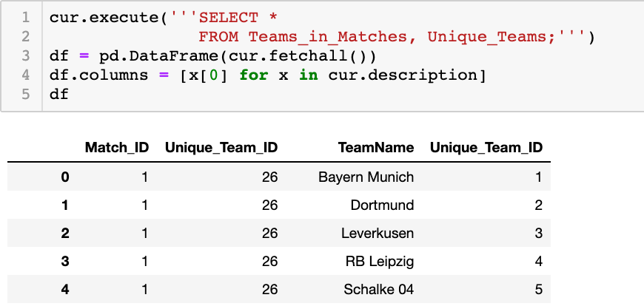Select line number 1 in gutter
Screen dimensions: 644x306
click(25, 18)
